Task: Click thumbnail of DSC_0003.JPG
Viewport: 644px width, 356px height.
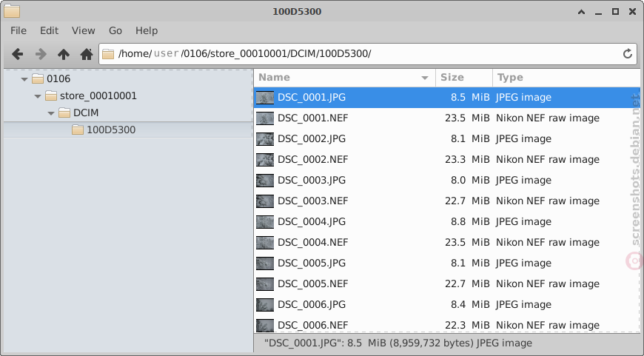Action: [265, 181]
